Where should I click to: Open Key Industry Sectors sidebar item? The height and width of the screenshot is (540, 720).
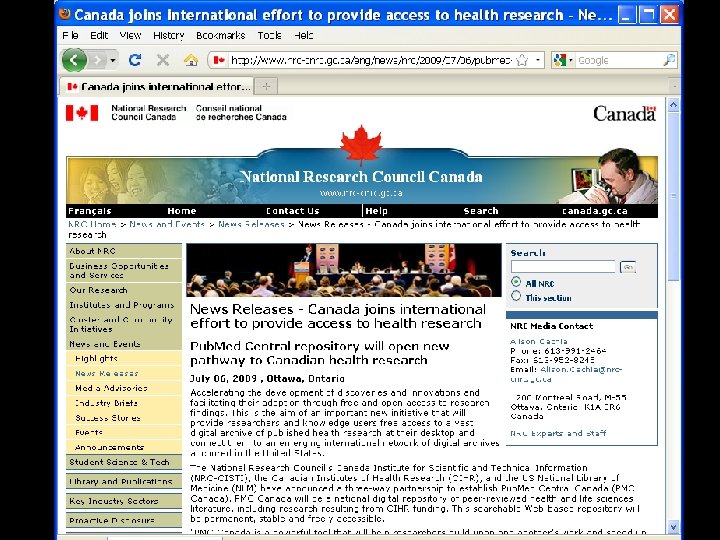click(x=124, y=501)
